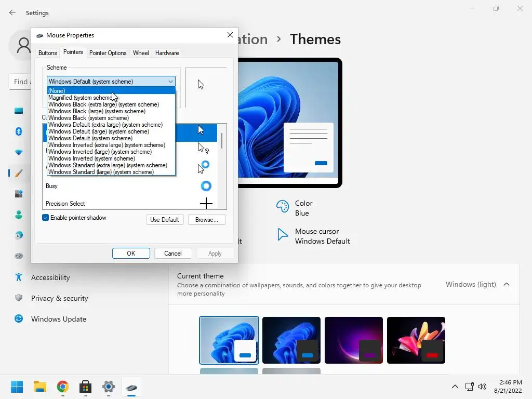The height and width of the screenshot is (399, 532).
Task: Open Network & internet sidebar icon
Action: 19,152
